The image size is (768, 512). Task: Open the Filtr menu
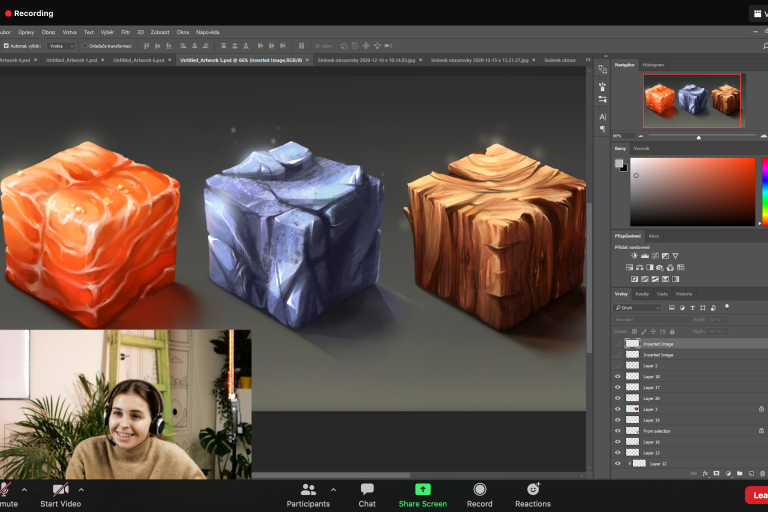coord(125,32)
